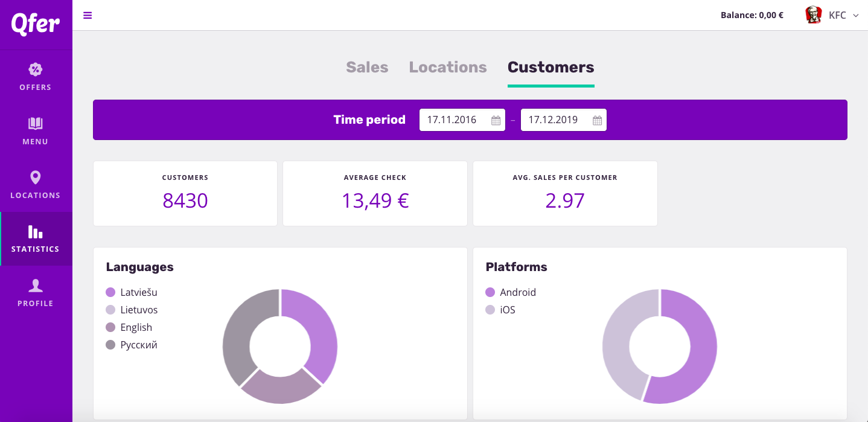868x422 pixels.
Task: Click the end date field 17.12.2019
Action: pos(554,120)
